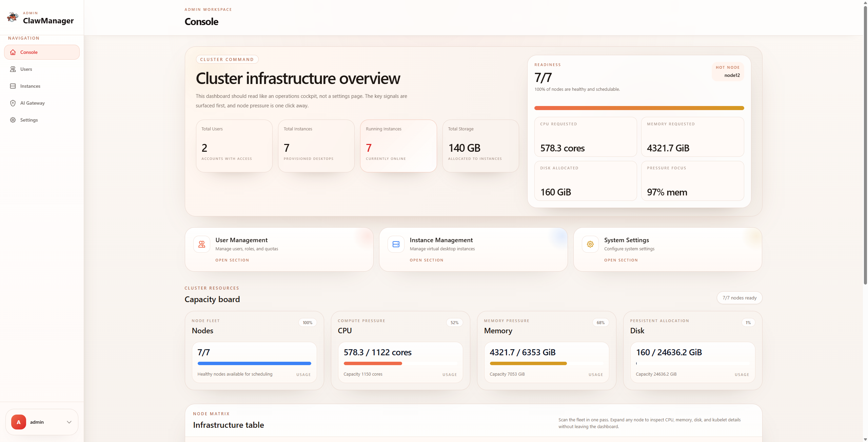Expand the admin account menu chevron
The width and height of the screenshot is (868, 442).
click(x=69, y=422)
